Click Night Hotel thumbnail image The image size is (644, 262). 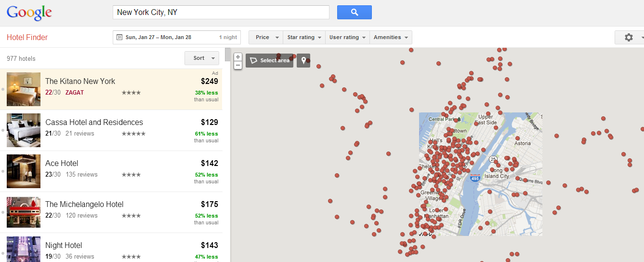(x=24, y=249)
